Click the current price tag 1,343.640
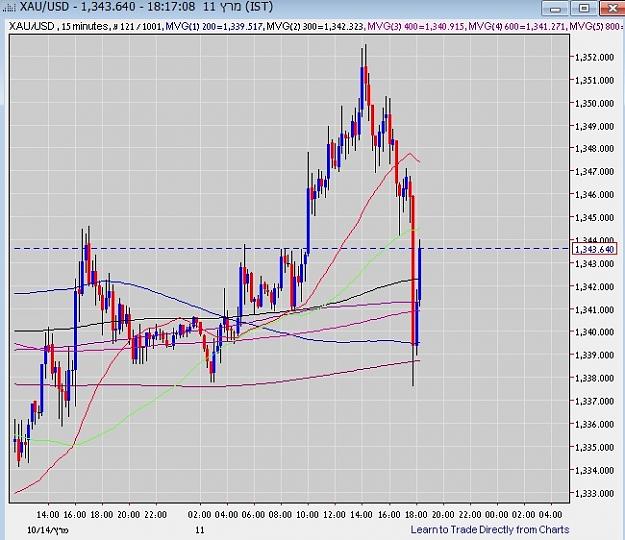The image size is (625, 540). 594,249
